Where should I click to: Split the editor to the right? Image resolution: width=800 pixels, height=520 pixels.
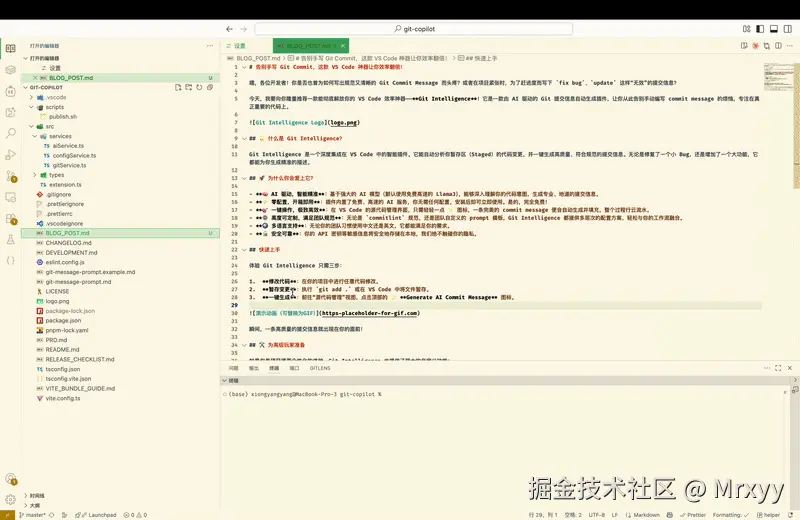tap(779, 46)
